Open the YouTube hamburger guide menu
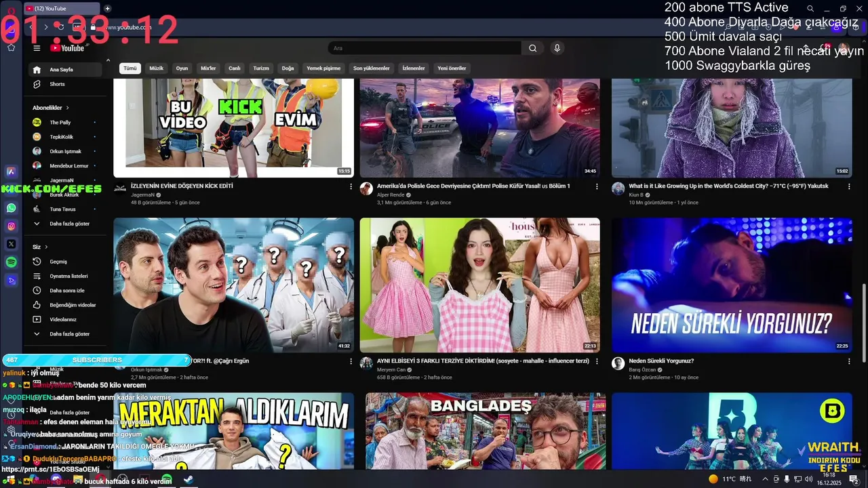Image resolution: width=868 pixels, height=488 pixels. point(37,48)
